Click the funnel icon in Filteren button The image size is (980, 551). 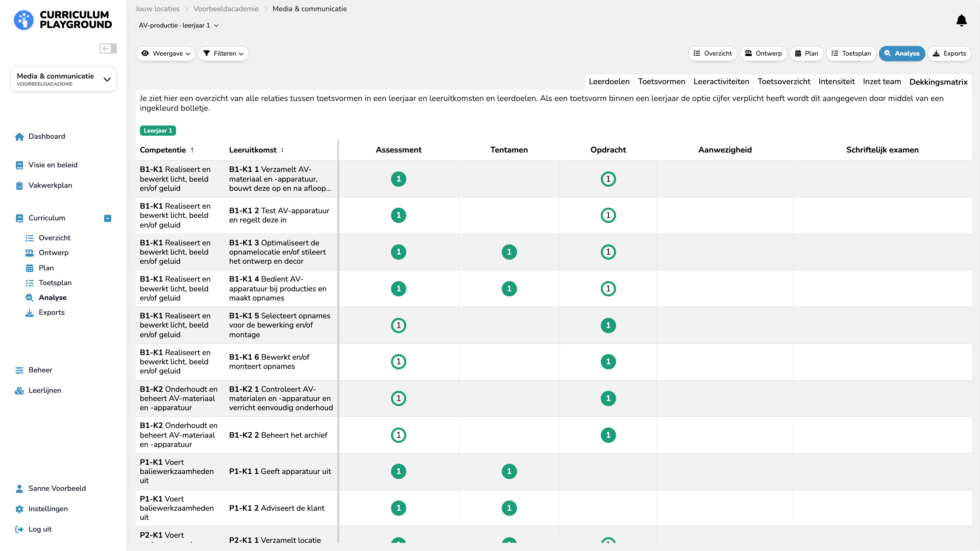click(206, 53)
